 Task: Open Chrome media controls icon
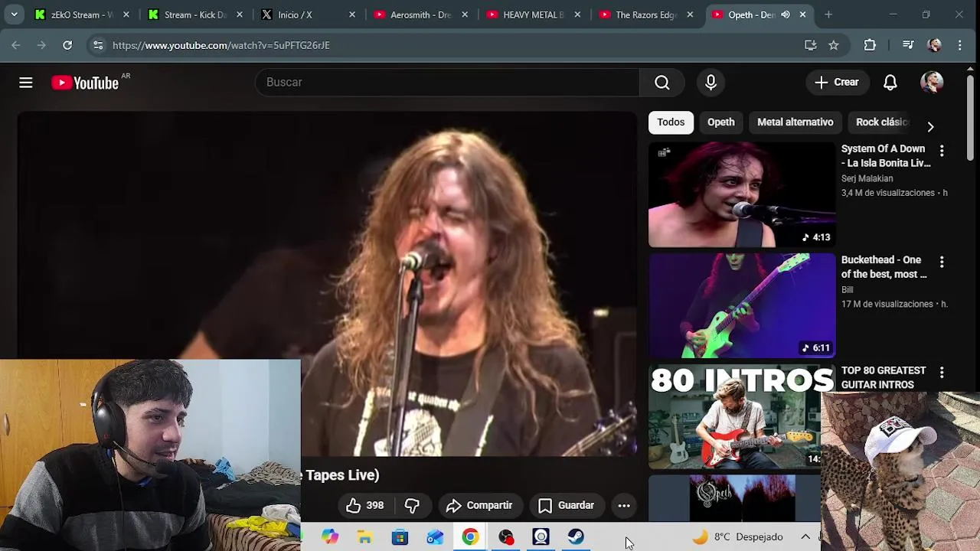click(x=908, y=45)
